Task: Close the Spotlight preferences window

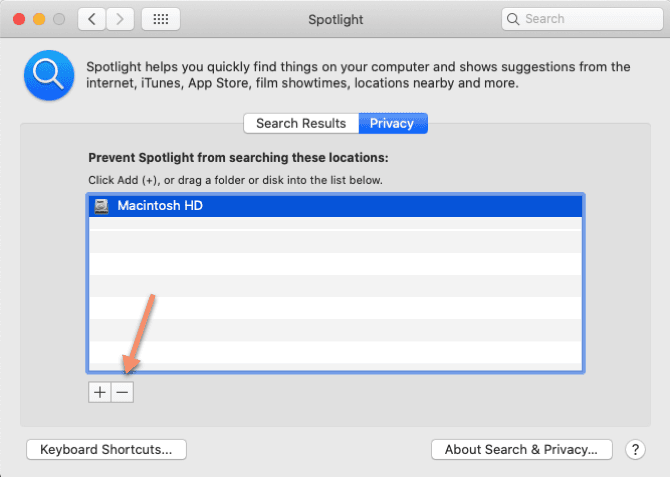Action: [x=19, y=19]
